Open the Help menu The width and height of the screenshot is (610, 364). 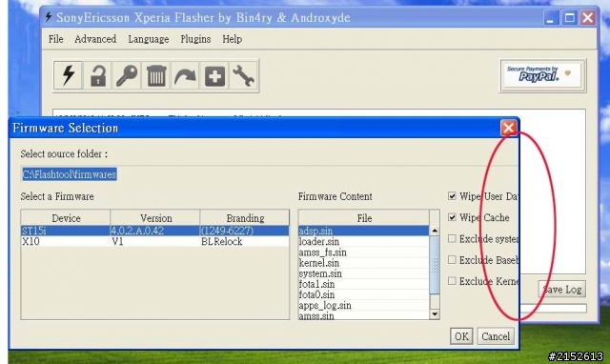(x=233, y=39)
